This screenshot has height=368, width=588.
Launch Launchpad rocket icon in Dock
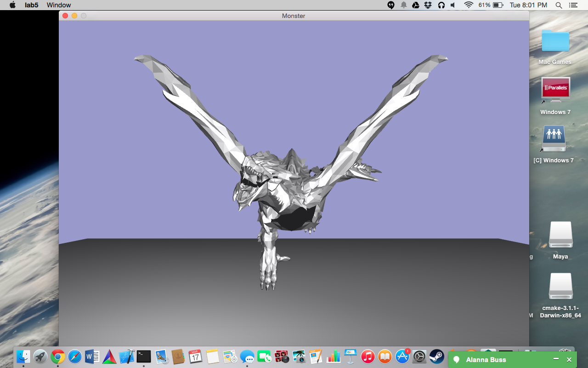point(40,356)
